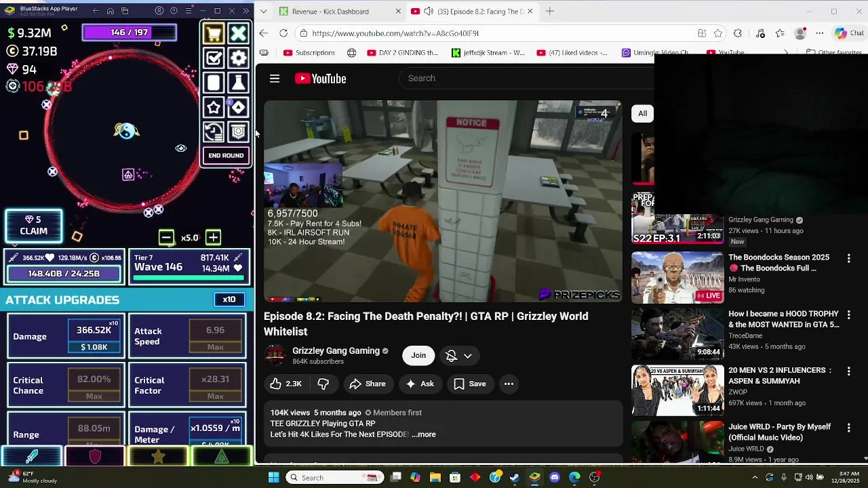
Task: Open BlueStacks help icon
Action: (174, 11)
